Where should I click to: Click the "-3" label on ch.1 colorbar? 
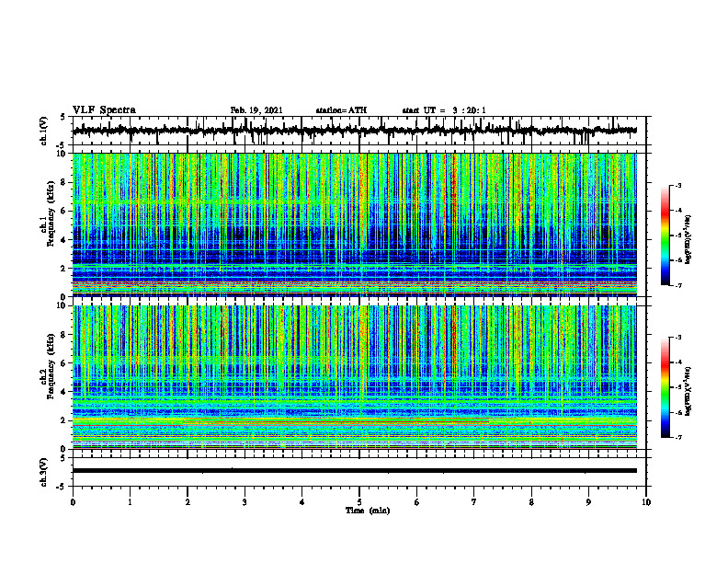[678, 185]
